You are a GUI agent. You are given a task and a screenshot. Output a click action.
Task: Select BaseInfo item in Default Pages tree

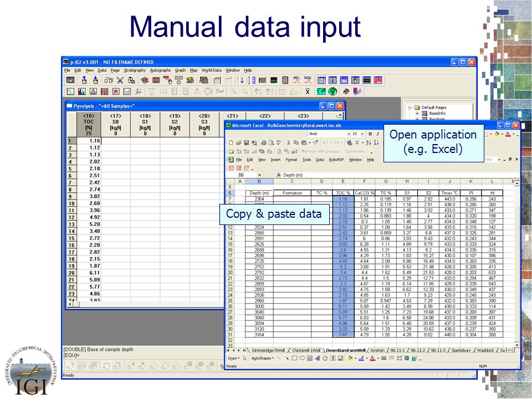coord(437,114)
